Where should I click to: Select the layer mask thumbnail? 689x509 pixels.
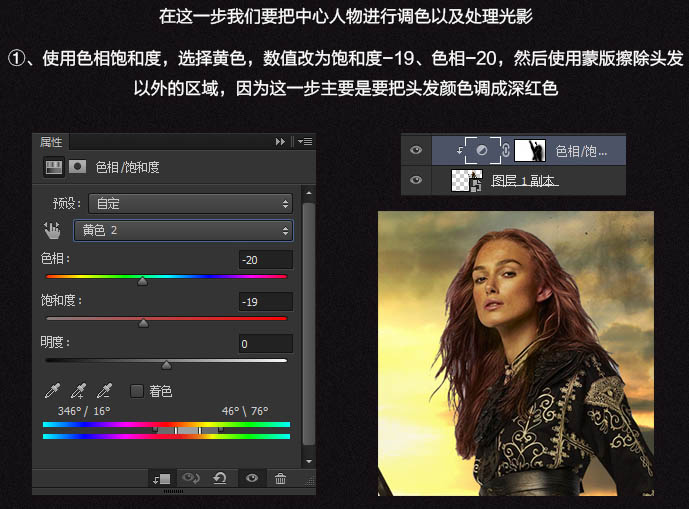click(x=530, y=150)
